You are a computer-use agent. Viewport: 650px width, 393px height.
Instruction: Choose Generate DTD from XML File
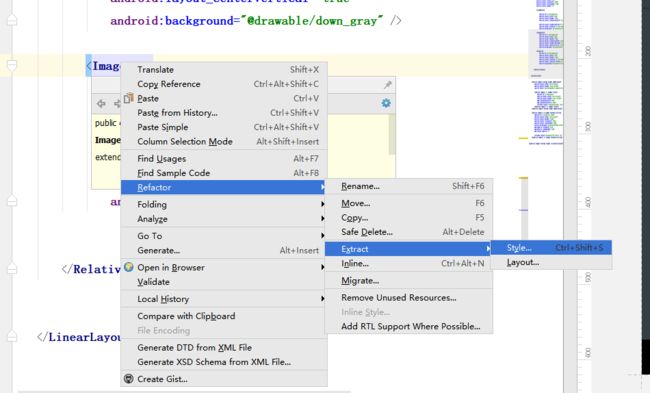tap(224, 347)
